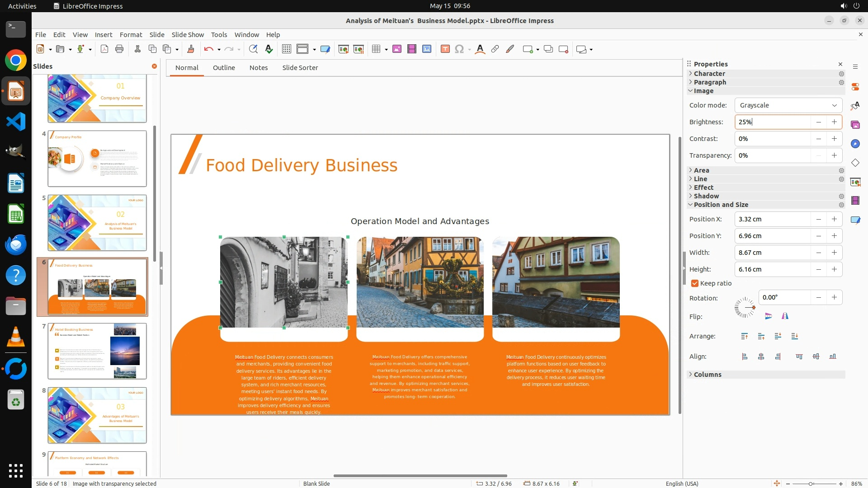The image size is (868, 488).
Task: Click the Insert Image toolbar icon
Action: point(396,49)
